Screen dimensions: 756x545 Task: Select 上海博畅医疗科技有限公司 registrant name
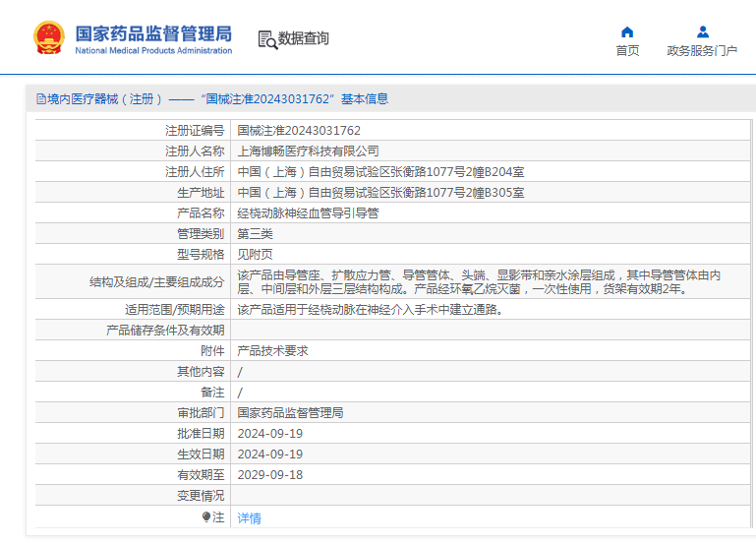point(308,151)
